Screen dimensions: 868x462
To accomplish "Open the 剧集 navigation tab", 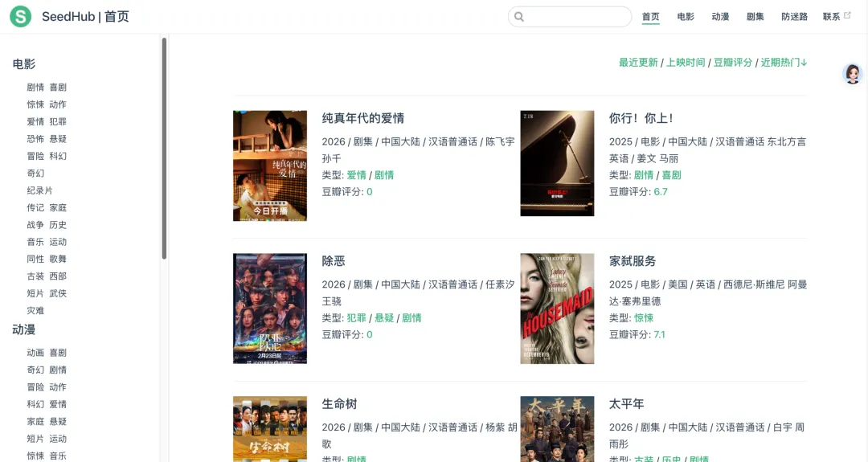I will pos(755,17).
